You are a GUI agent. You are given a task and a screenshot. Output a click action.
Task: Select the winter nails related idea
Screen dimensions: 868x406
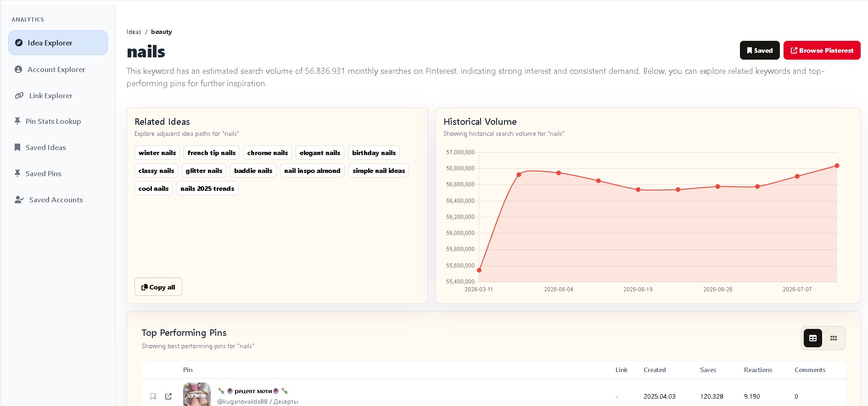tap(157, 153)
